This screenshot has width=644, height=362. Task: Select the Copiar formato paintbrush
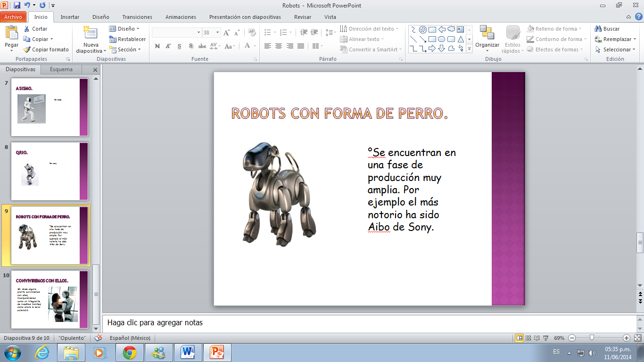tap(46, 49)
